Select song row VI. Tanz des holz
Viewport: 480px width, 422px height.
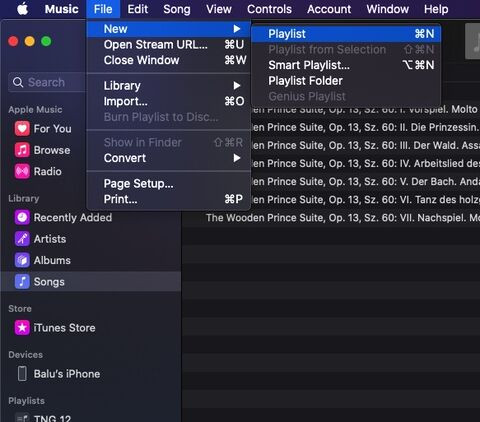[x=365, y=200]
